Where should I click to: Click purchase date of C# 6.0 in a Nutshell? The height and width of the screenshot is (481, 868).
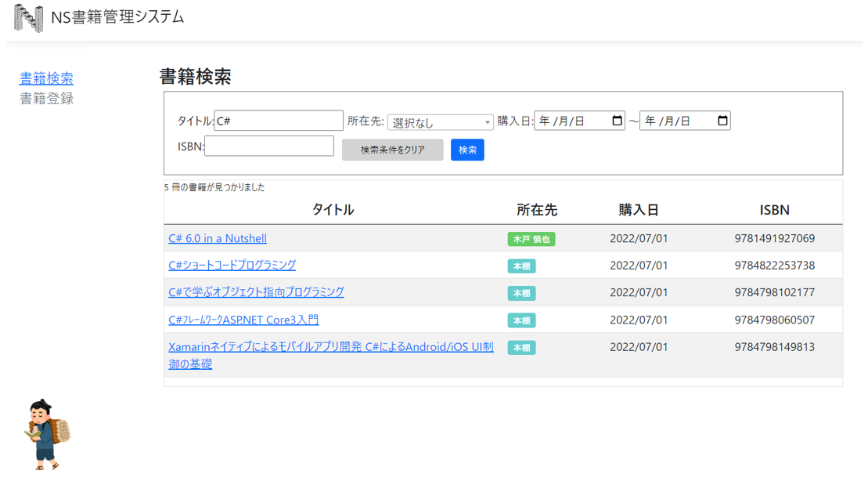coord(639,238)
